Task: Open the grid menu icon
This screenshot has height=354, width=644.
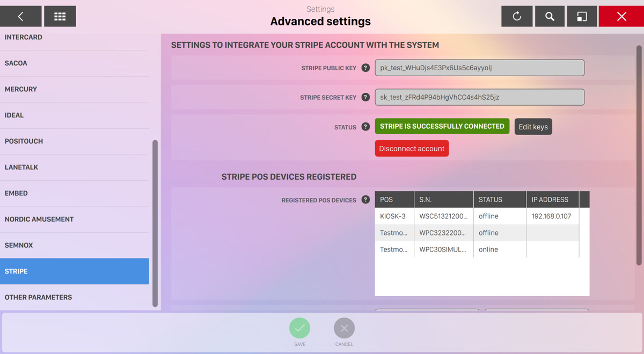Action: point(60,17)
